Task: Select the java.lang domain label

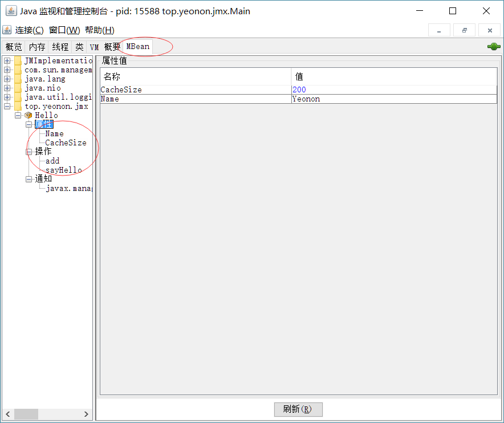Action: [45, 79]
